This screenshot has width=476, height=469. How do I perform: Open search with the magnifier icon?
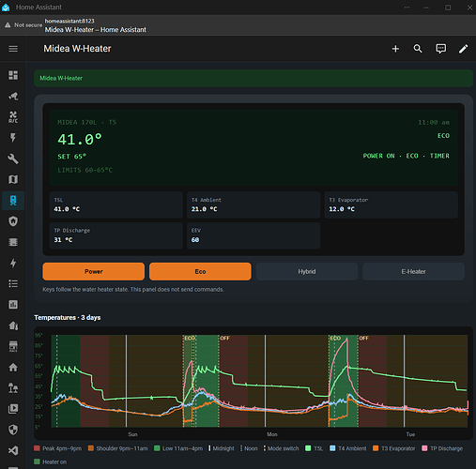418,49
